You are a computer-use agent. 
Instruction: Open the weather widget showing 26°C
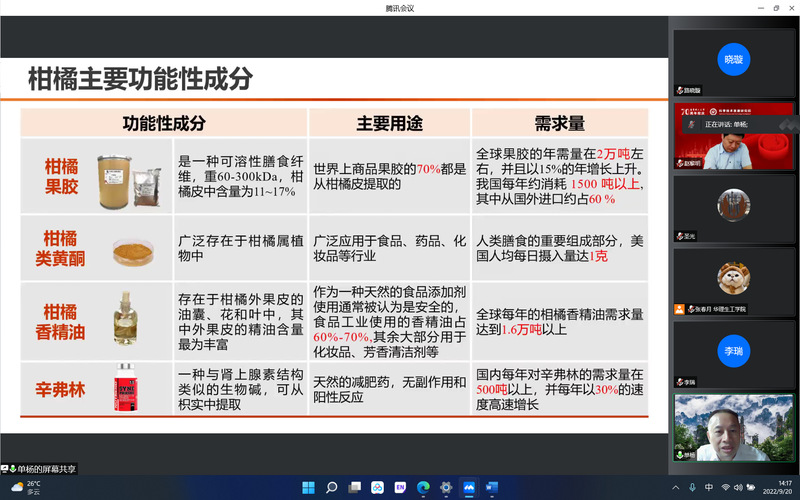click(x=27, y=487)
